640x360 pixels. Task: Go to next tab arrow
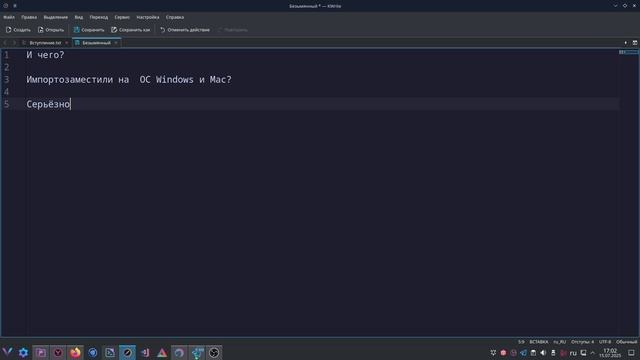[14, 43]
